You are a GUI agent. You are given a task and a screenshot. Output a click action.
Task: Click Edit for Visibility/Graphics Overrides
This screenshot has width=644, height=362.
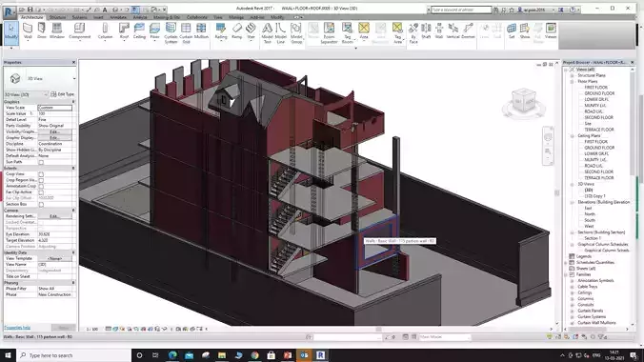click(54, 131)
